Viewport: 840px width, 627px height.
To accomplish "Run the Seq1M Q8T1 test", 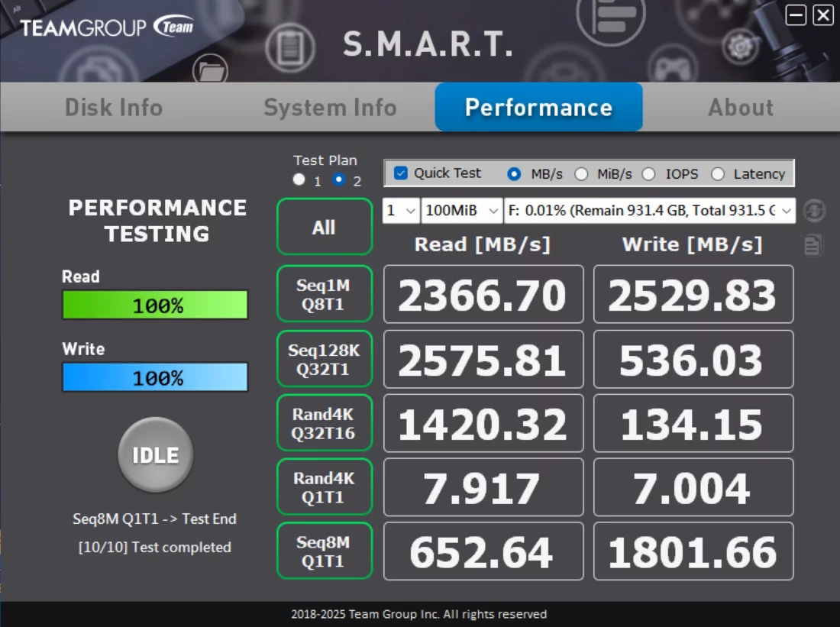I will [x=325, y=294].
